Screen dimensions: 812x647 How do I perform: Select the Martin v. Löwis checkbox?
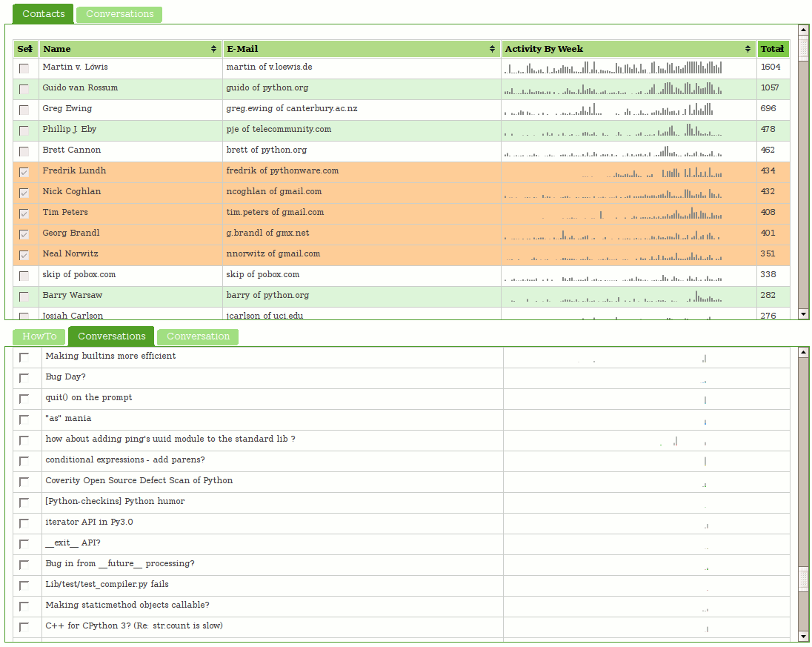(x=24, y=68)
